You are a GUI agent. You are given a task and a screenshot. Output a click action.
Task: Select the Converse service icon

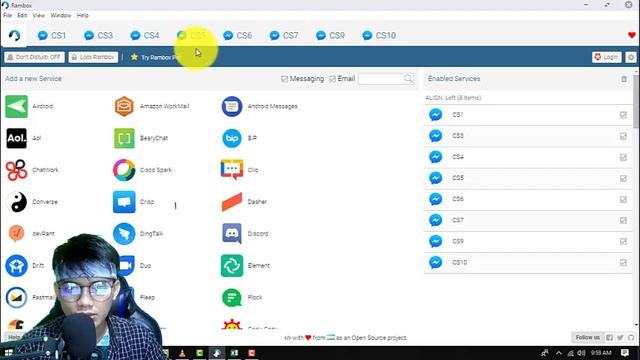(x=16, y=202)
